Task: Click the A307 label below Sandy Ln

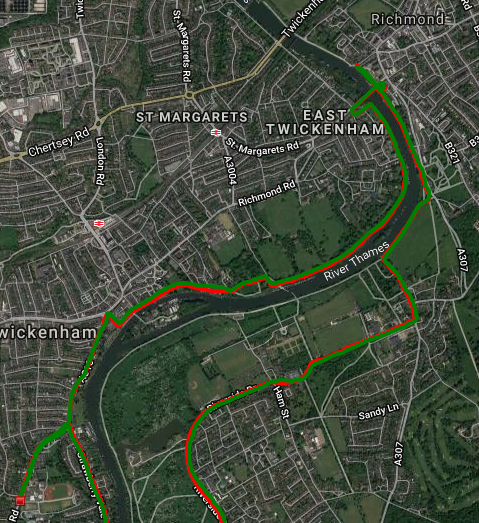Action: point(398,454)
